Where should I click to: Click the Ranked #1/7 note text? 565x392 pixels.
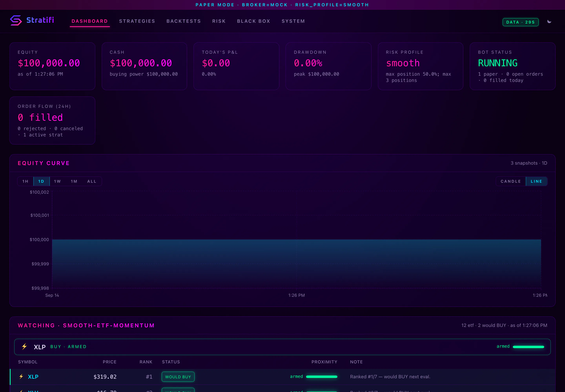(x=390, y=377)
